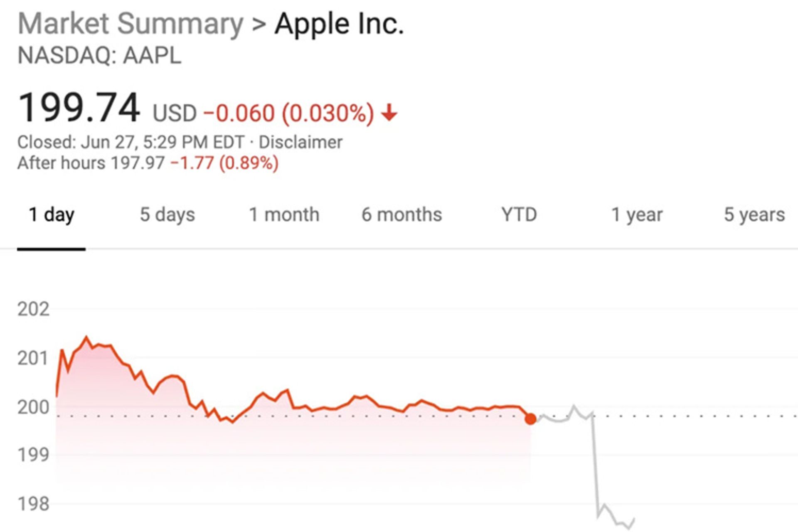Click the red down arrow icon

389,113
